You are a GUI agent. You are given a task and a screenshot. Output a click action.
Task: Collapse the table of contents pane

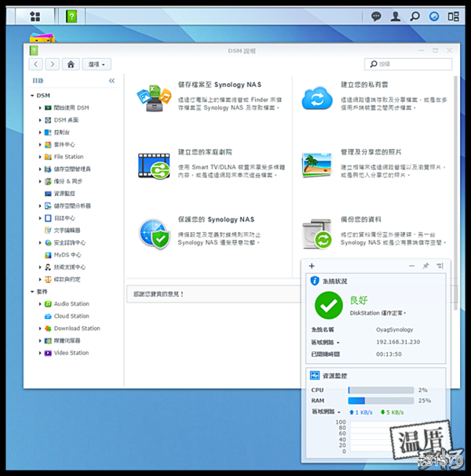[111, 81]
